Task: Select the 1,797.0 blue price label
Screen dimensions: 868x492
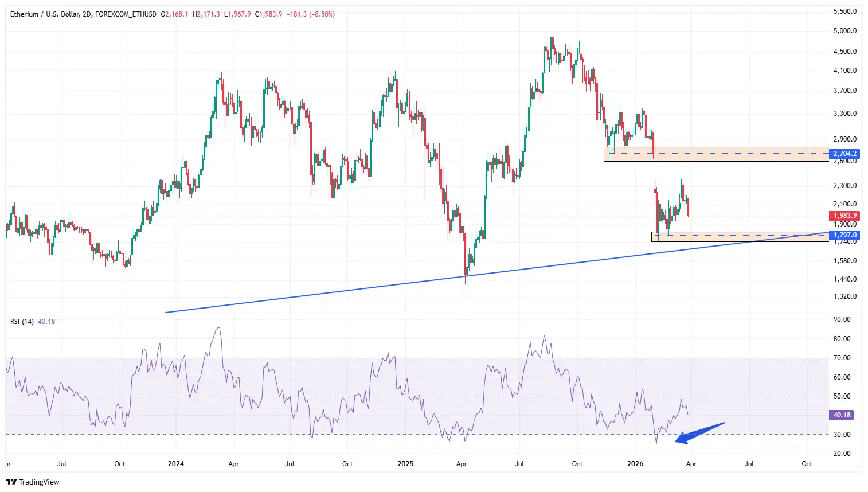Action: coord(844,235)
